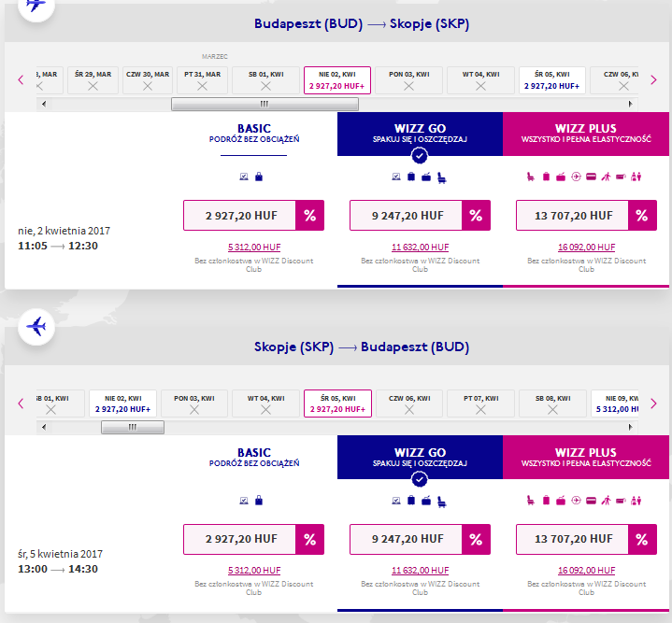Pick the return date PT 07, KWI

(x=480, y=404)
